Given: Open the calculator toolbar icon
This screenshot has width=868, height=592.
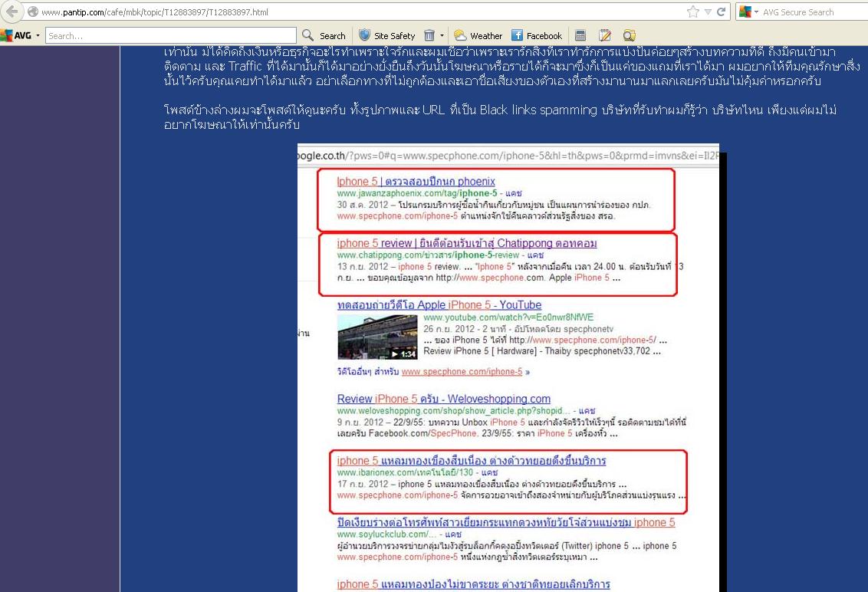Looking at the screenshot, I should [x=580, y=35].
